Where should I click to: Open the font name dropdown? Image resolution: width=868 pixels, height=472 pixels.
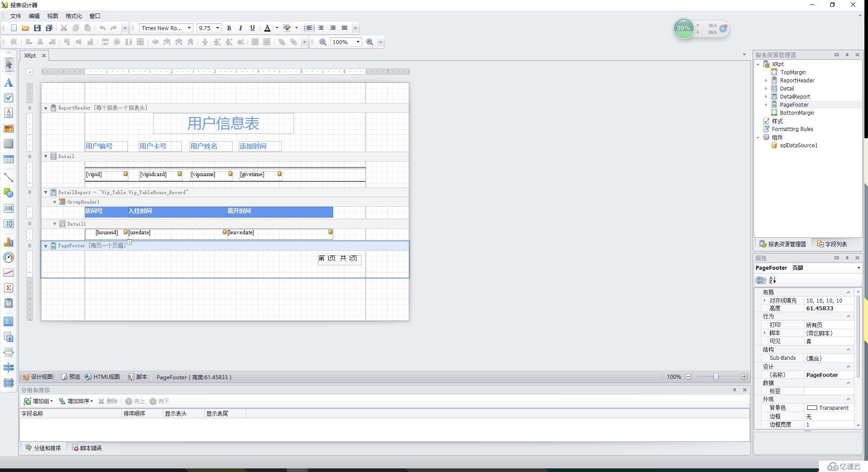pyautogui.click(x=189, y=28)
